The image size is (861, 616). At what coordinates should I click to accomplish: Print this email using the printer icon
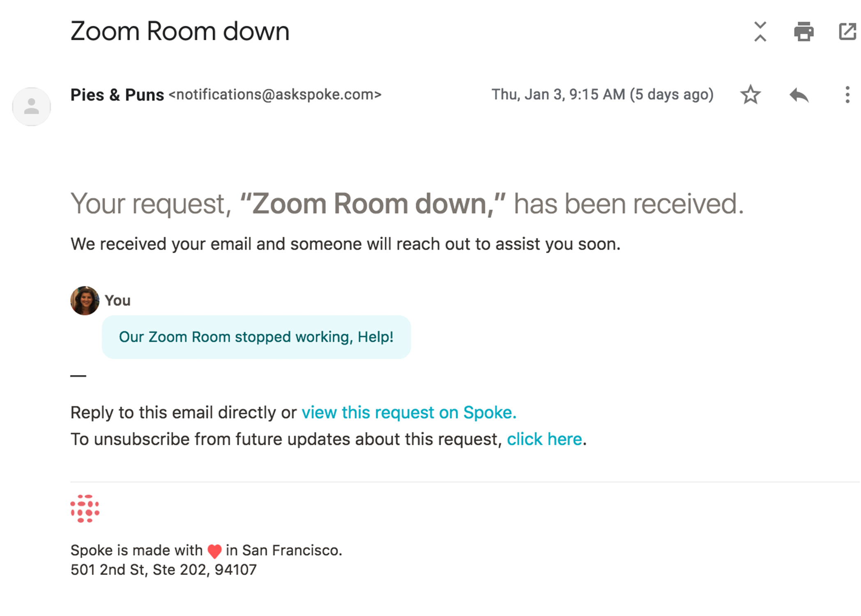point(804,32)
